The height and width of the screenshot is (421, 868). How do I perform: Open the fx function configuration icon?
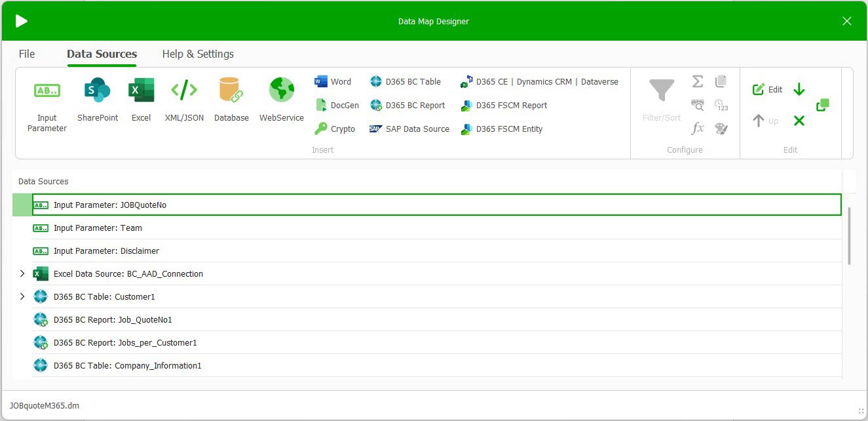(697, 127)
